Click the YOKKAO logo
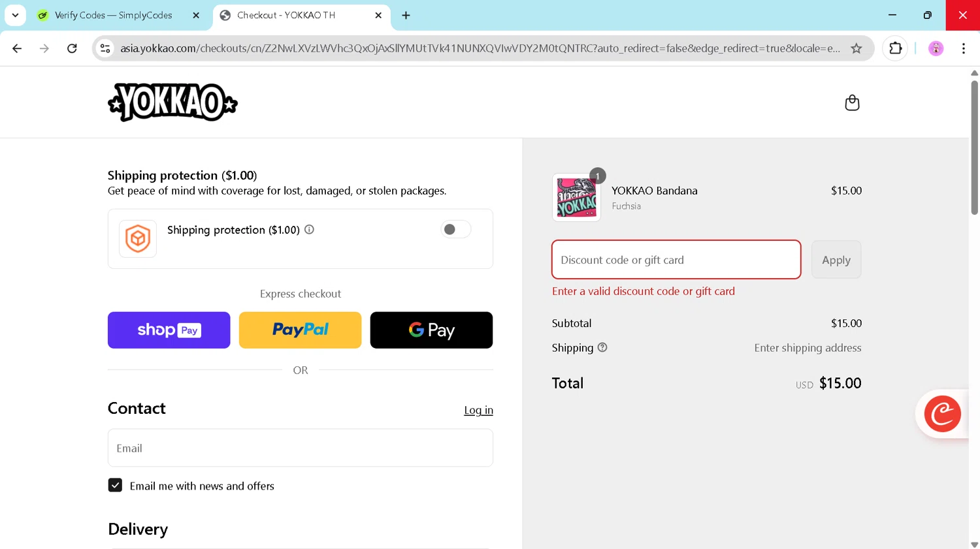 [172, 102]
